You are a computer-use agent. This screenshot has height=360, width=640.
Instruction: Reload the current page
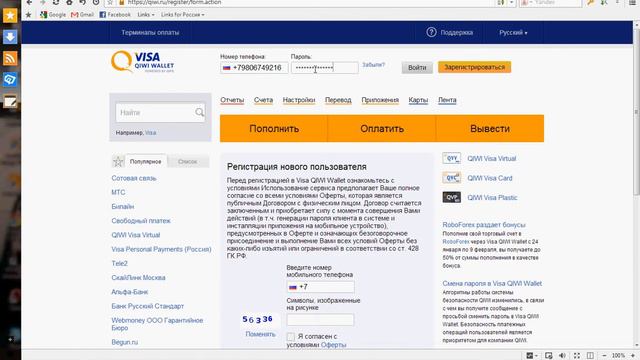click(x=56, y=2)
